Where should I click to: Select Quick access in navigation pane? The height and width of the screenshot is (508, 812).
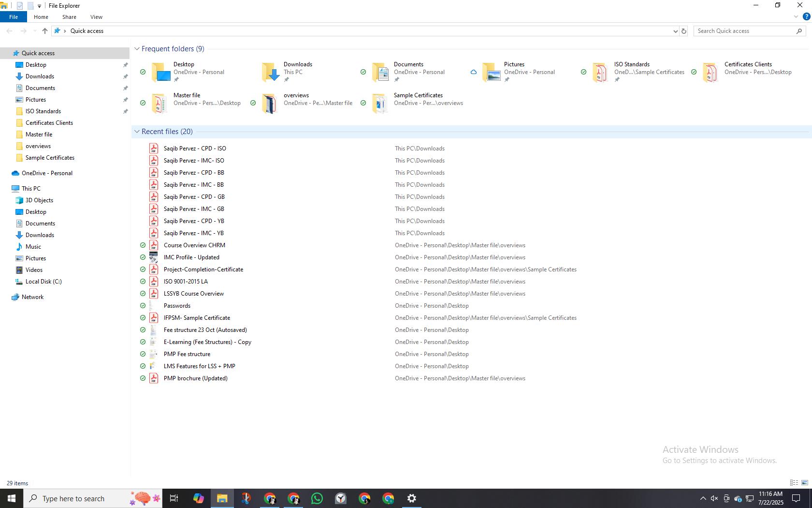(65, 53)
